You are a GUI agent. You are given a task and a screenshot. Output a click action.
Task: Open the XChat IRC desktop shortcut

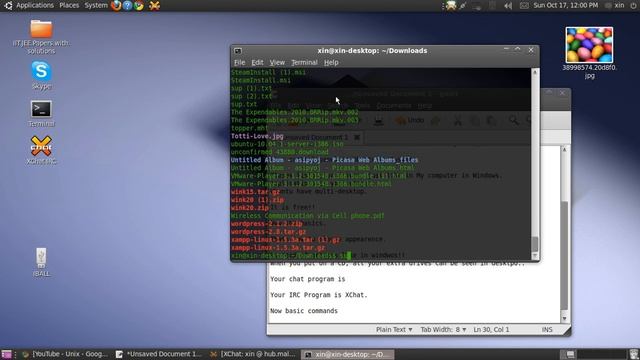[x=41, y=150]
